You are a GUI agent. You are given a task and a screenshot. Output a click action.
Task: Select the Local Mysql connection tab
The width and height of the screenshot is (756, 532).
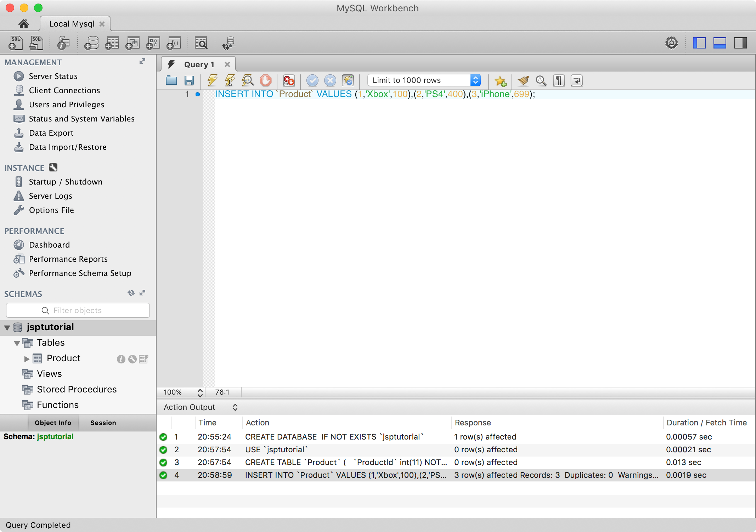click(72, 24)
